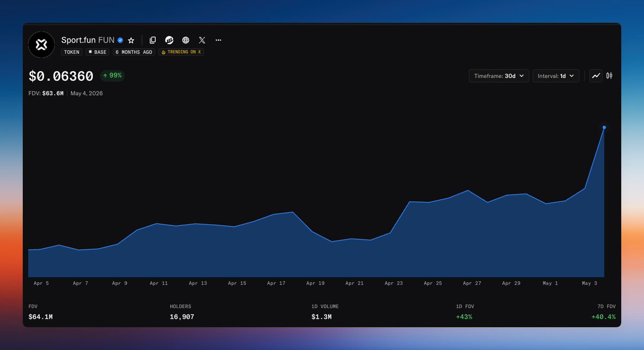Switch to candlestick chart view
644x350 pixels.
pyautogui.click(x=610, y=76)
